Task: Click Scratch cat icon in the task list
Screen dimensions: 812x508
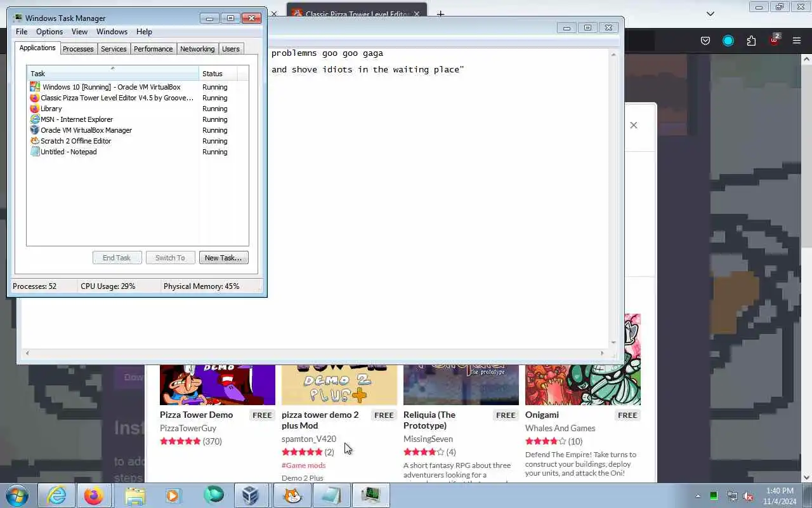Action: tap(34, 141)
